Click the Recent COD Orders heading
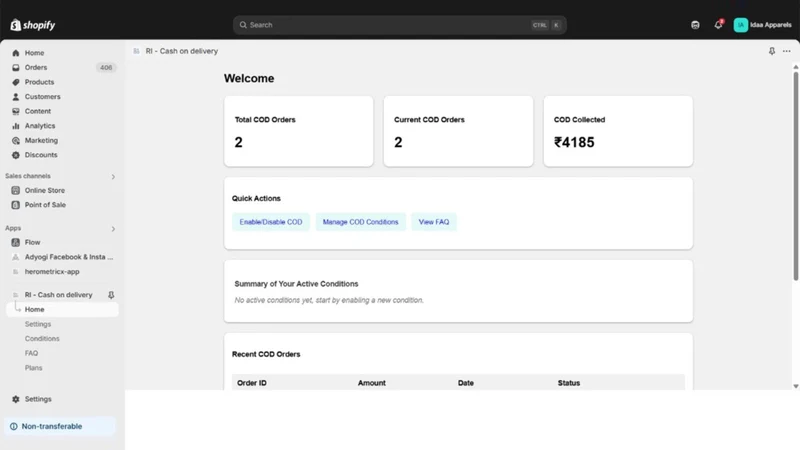The width and height of the screenshot is (800, 450). [266, 354]
